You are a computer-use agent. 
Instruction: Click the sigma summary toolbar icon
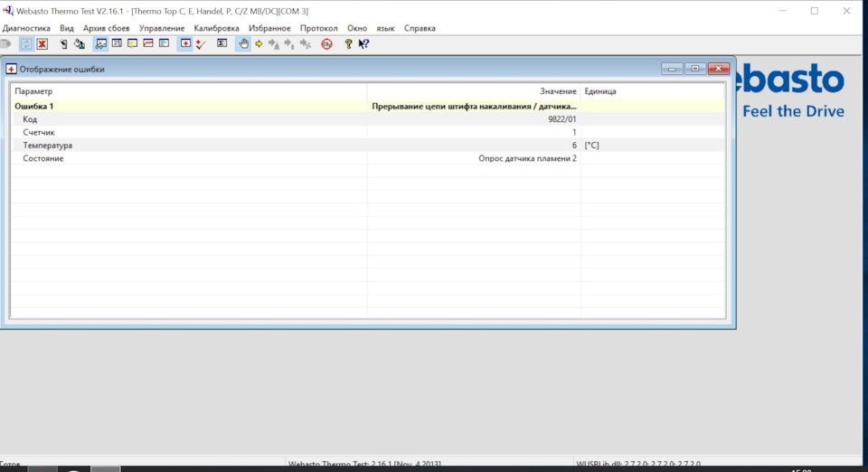pos(222,43)
